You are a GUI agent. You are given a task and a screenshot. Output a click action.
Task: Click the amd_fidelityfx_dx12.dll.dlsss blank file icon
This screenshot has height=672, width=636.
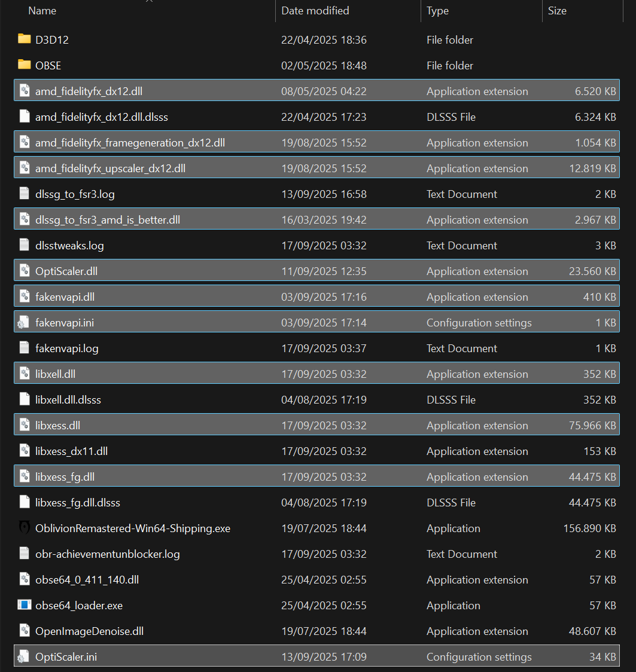pyautogui.click(x=24, y=117)
